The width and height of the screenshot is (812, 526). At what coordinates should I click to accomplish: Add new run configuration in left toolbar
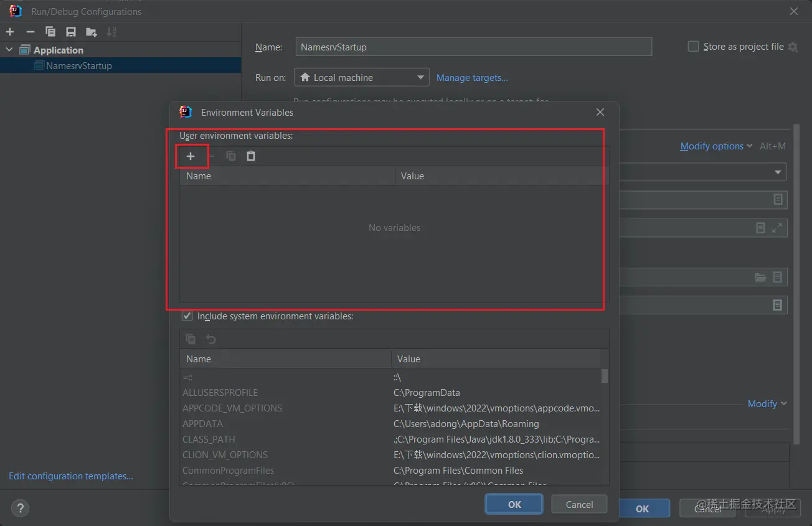click(10, 32)
